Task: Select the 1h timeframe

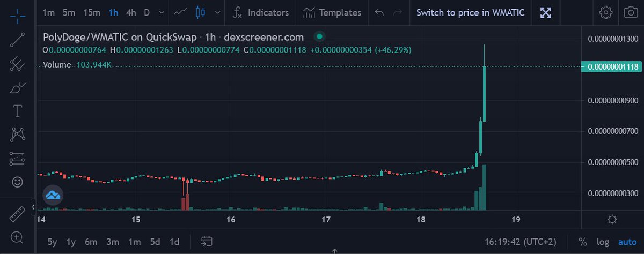Action: (x=113, y=12)
